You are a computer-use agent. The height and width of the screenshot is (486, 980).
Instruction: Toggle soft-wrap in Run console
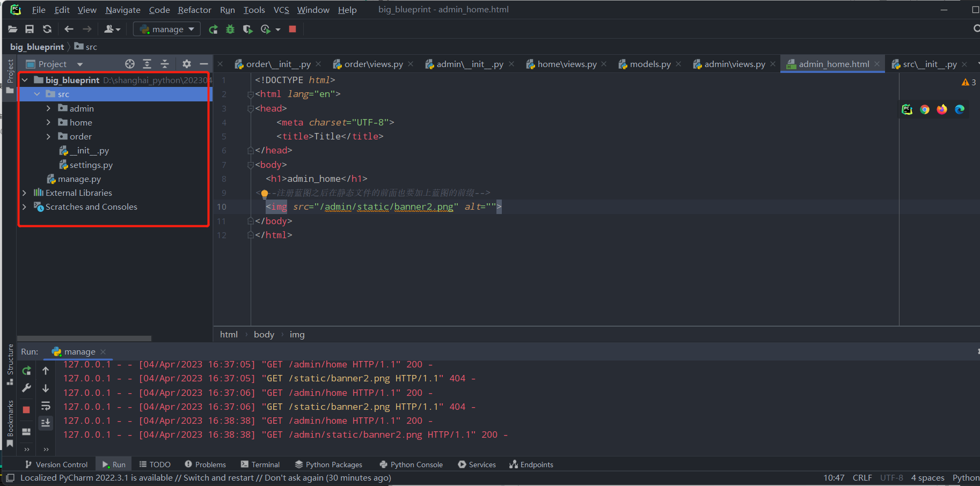(46, 406)
